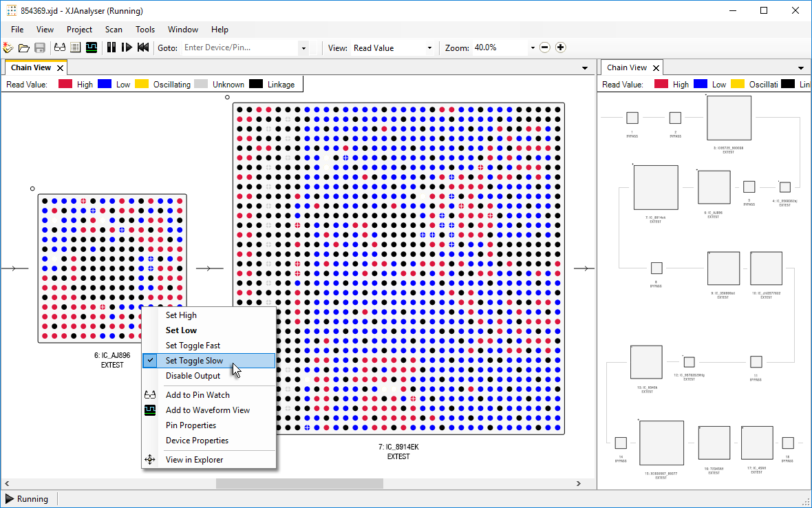This screenshot has height=508, width=812.
Task: Open the right Chain View panel dropdown
Action: 800,67
